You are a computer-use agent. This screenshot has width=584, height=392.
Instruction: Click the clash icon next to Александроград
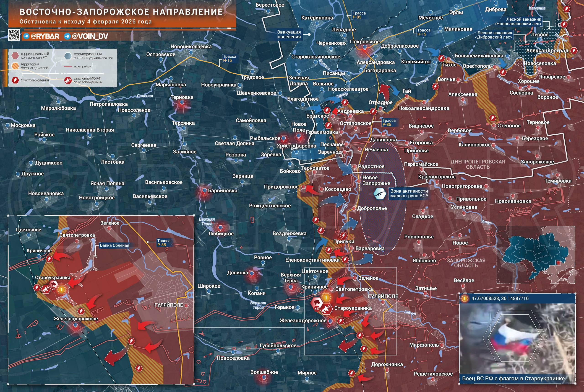tap(574, 51)
